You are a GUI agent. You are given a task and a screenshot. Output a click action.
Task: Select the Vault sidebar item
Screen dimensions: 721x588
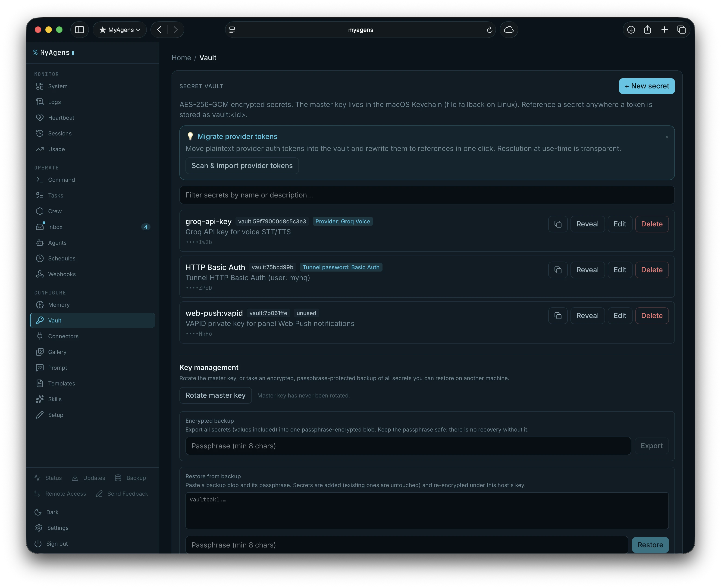pos(92,320)
